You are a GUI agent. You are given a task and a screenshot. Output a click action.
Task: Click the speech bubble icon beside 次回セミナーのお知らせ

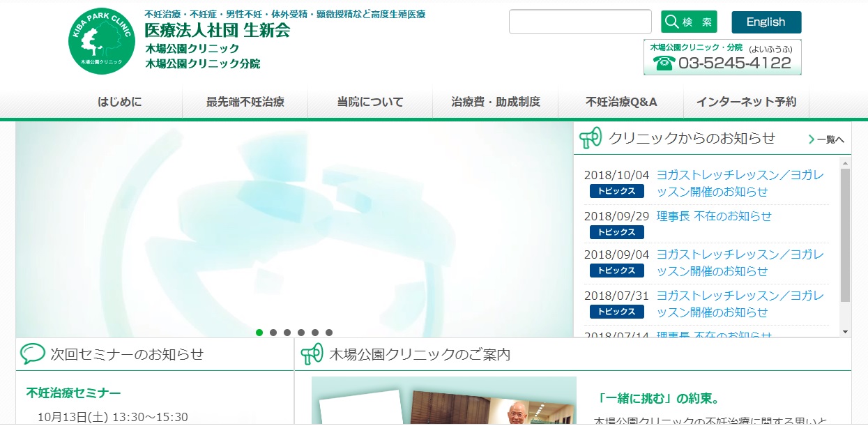point(32,353)
